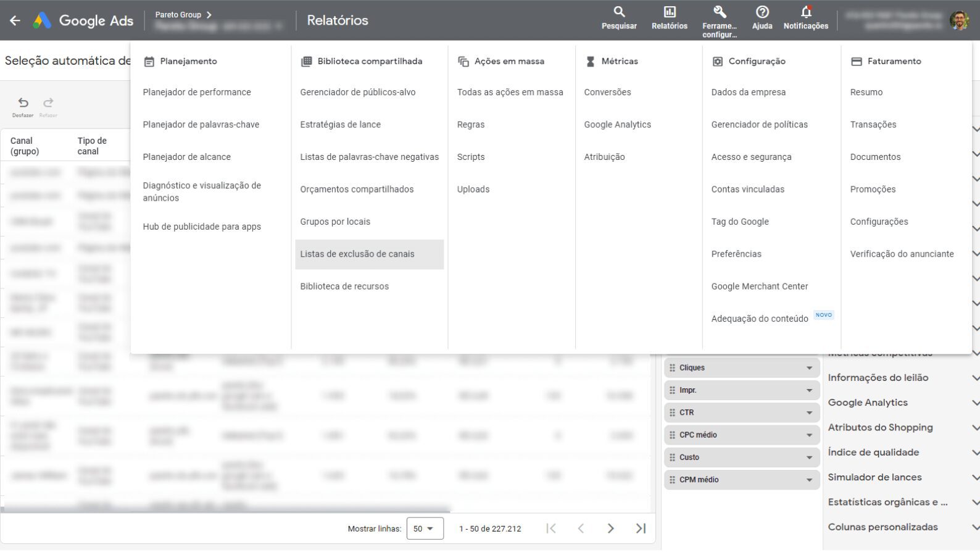The image size is (980, 552).
Task: Select Listas de exclusão de canais
Action: pos(357,254)
